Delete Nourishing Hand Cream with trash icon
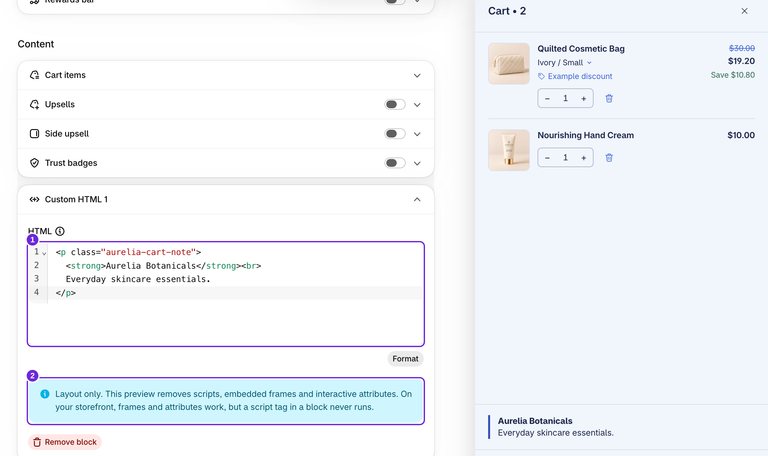Screen dimensions: 768x456 pyautogui.click(x=609, y=158)
